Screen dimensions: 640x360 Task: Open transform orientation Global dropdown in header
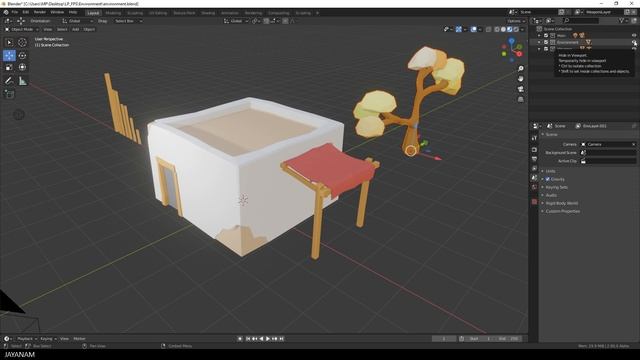pos(236,21)
